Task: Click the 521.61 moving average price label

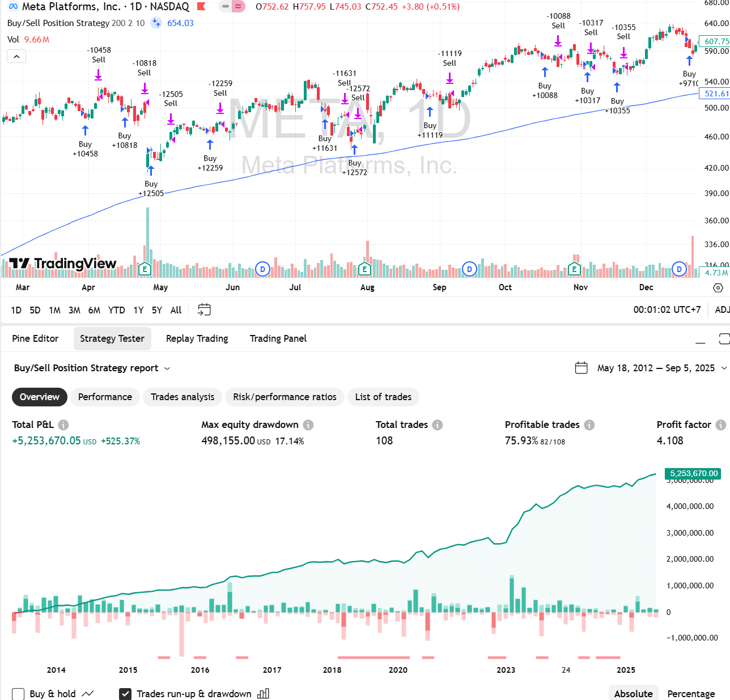Action: point(715,94)
